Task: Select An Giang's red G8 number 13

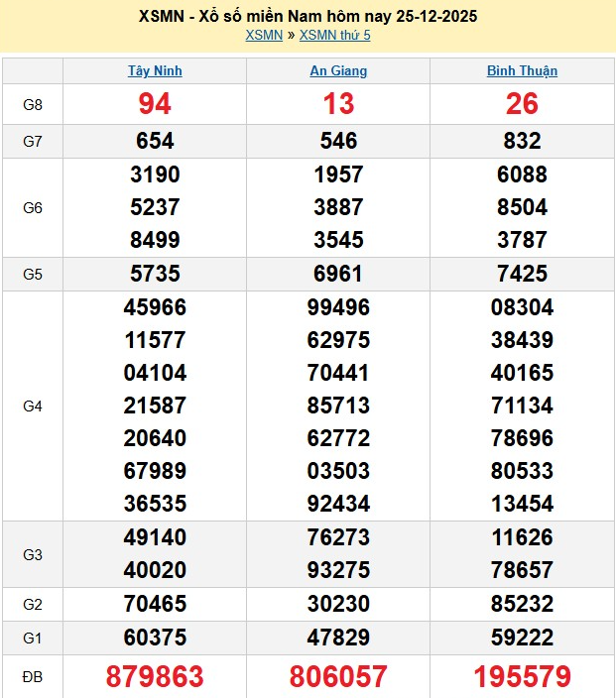Action: pyautogui.click(x=338, y=104)
